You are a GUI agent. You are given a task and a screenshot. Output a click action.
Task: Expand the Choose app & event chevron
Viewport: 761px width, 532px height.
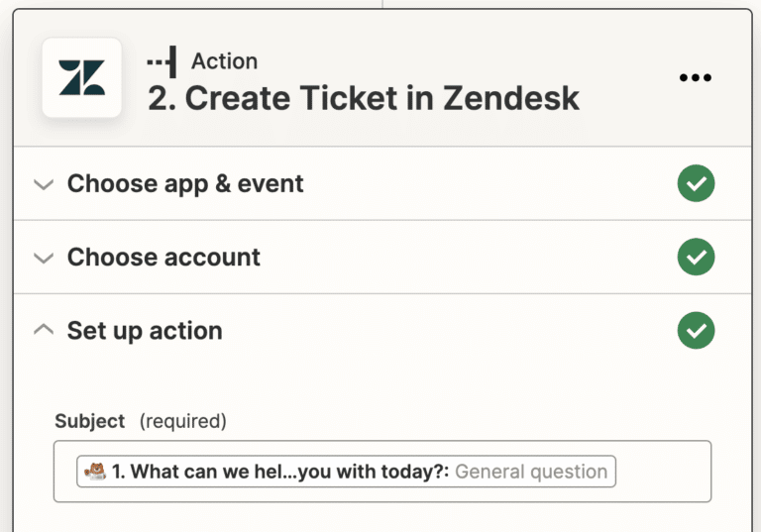43,184
